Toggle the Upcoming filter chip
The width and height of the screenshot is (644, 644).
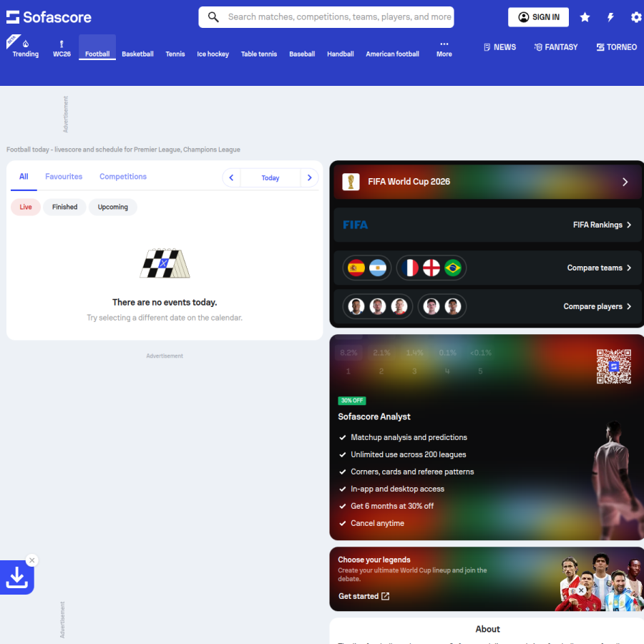click(x=112, y=207)
